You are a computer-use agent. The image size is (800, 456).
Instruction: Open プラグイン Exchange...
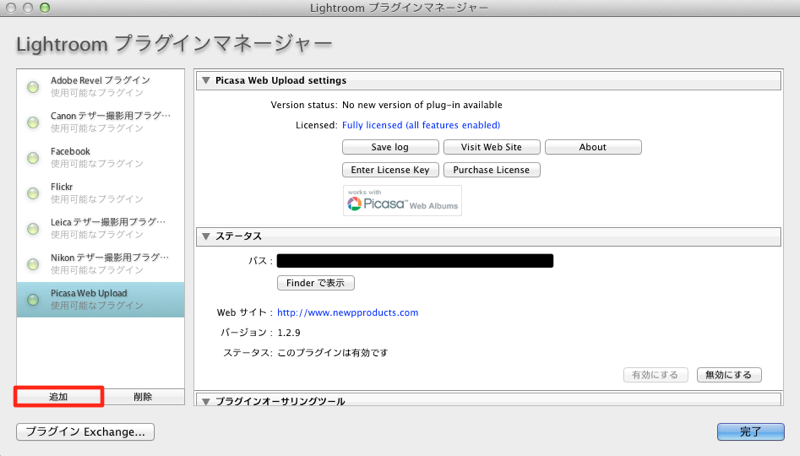coord(85,432)
